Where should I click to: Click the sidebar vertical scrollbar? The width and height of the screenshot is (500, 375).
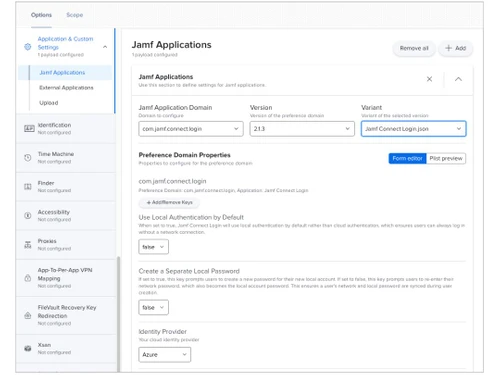point(118,313)
